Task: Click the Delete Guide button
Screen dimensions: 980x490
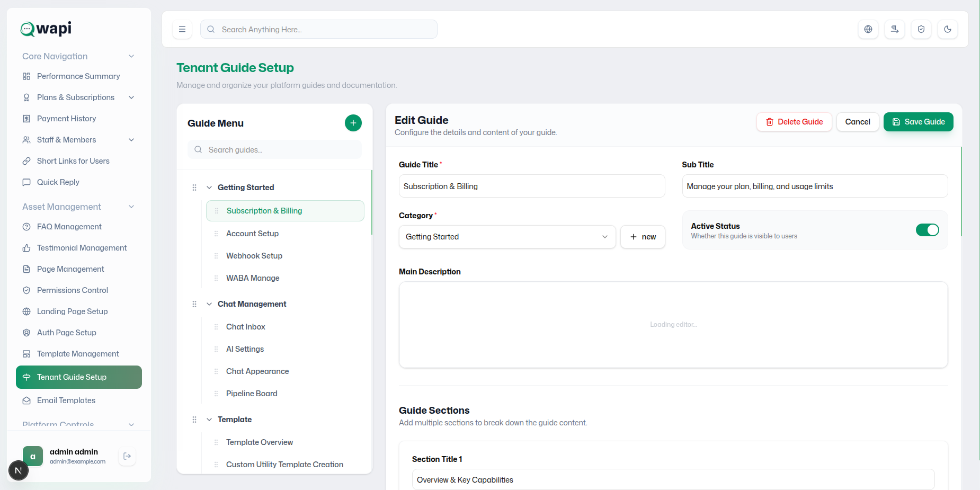Action: (x=794, y=122)
